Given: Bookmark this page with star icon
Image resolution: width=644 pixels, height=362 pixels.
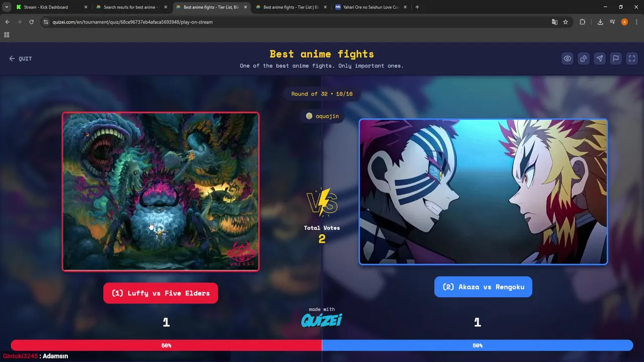Looking at the screenshot, I should pyautogui.click(x=566, y=22).
